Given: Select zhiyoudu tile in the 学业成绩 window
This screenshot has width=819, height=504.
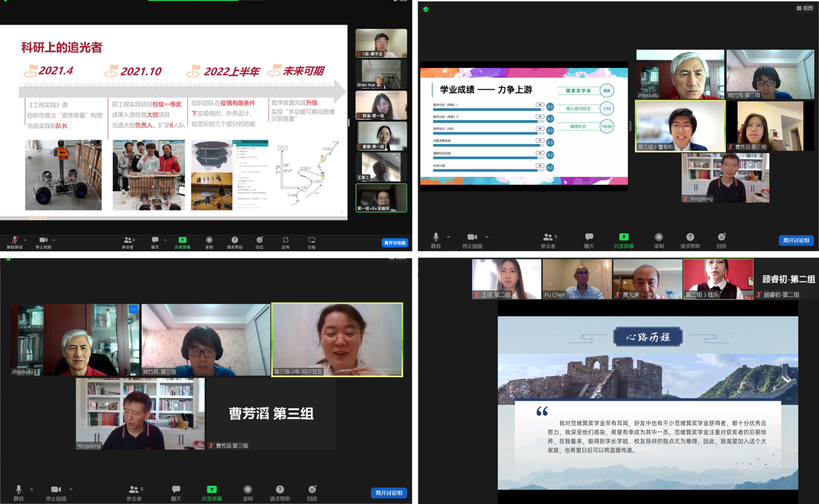Looking at the screenshot, I should pos(680,74).
